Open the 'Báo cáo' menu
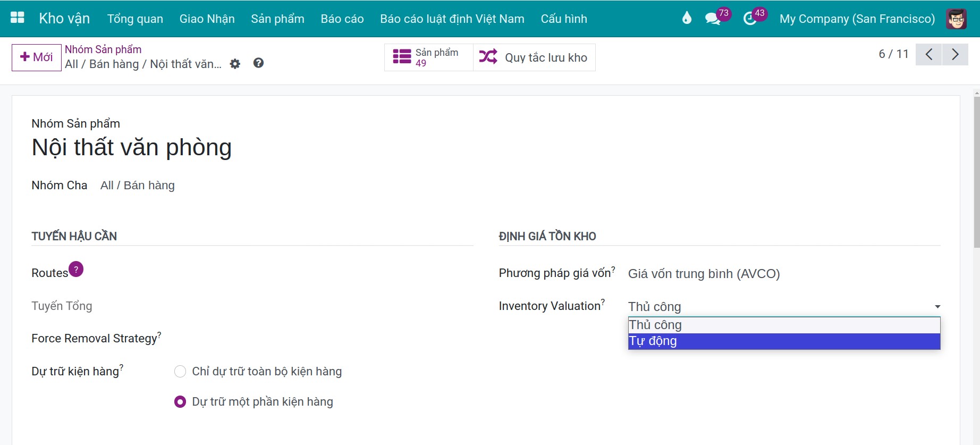The width and height of the screenshot is (980, 445). coord(342,19)
